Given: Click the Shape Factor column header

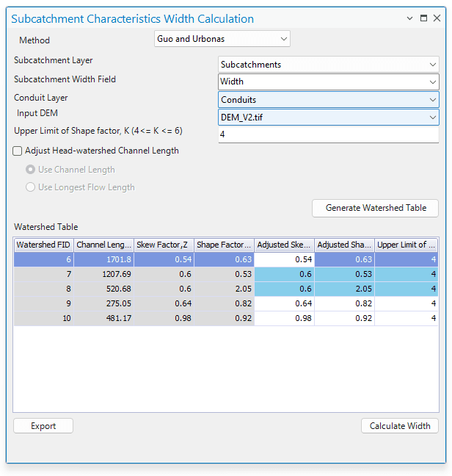Looking at the screenshot, I should click(224, 245).
